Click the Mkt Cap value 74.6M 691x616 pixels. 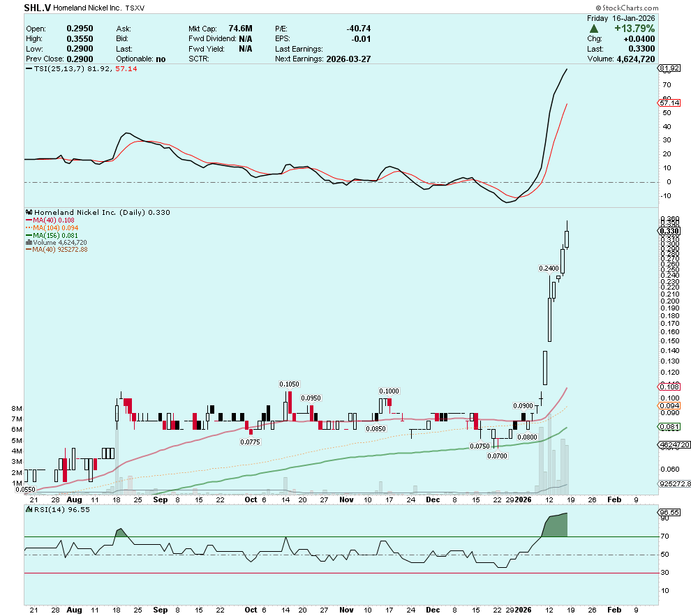(x=240, y=29)
